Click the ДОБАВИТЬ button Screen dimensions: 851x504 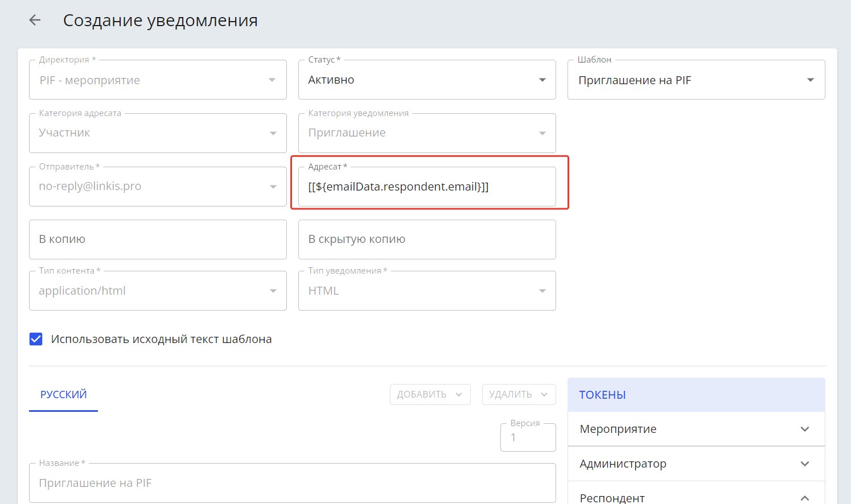click(430, 395)
